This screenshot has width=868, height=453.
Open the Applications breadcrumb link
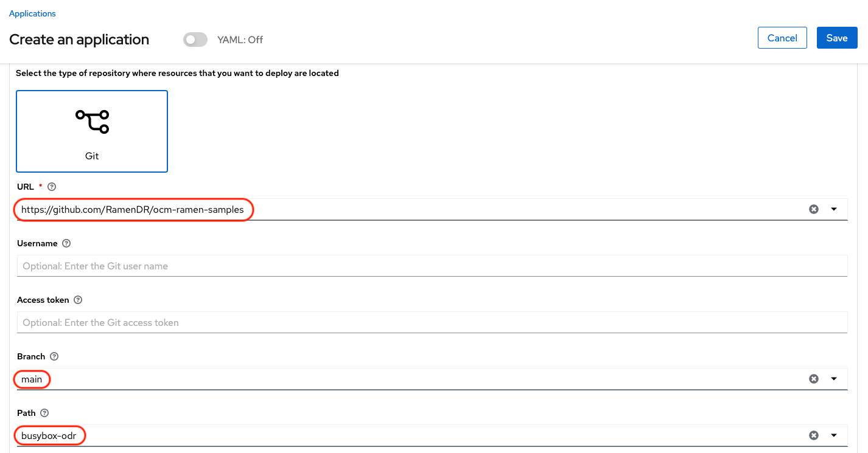[x=32, y=13]
